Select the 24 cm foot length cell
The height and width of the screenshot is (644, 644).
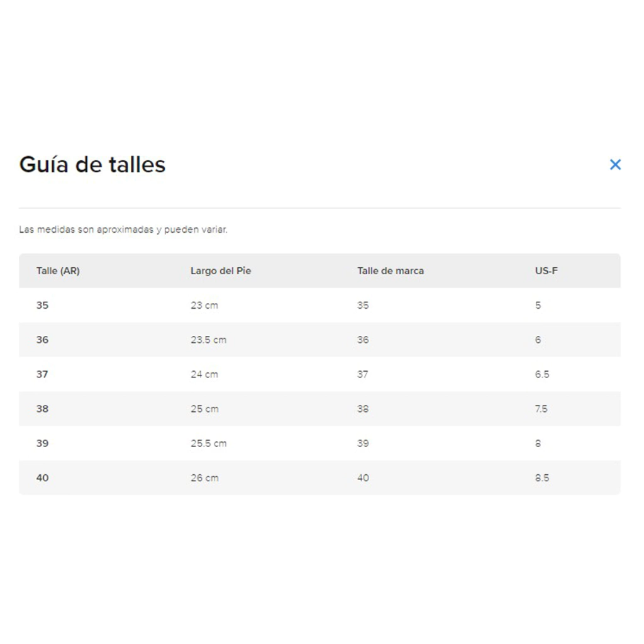[204, 375]
